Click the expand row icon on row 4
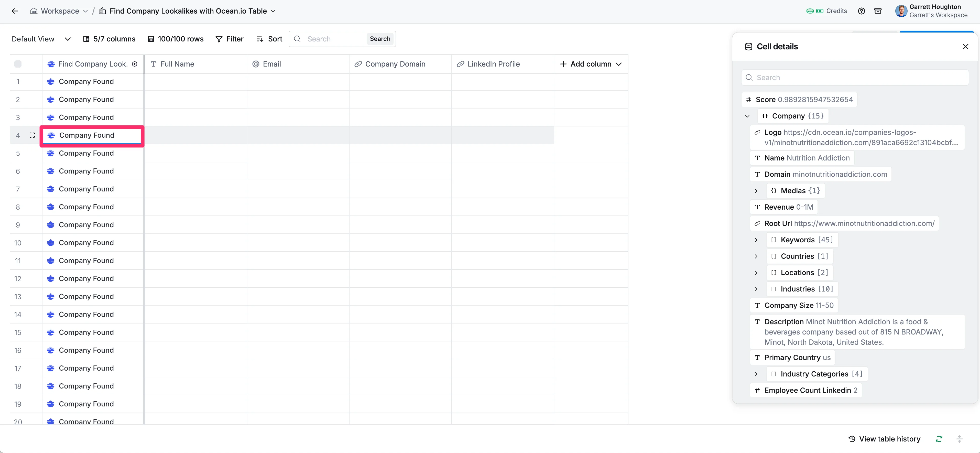Viewport: 980px width, 453px height. point(32,135)
